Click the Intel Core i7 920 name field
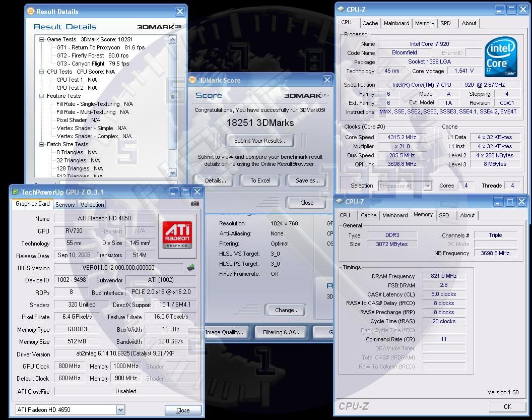The width and height of the screenshot is (532, 420). (430, 44)
